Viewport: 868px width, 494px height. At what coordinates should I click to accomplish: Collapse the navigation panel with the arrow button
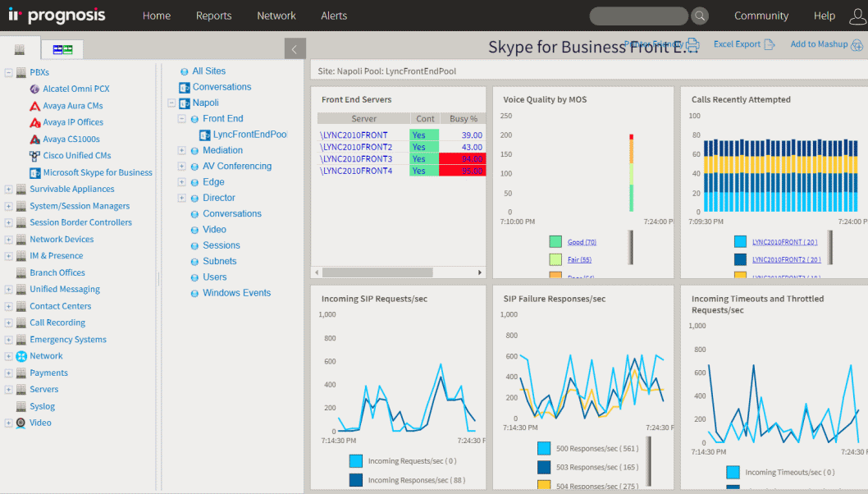coord(295,48)
